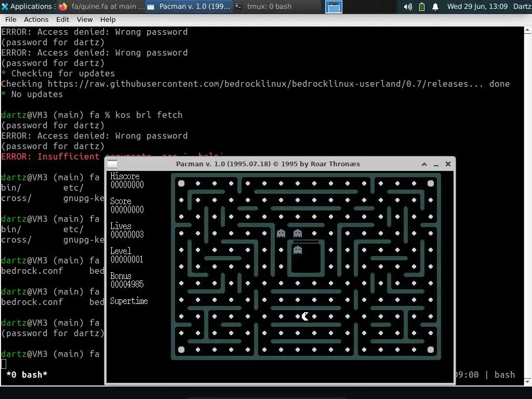Click the first 'cross/' directory listing
This screenshot has height=399, width=532.
[x=16, y=198]
